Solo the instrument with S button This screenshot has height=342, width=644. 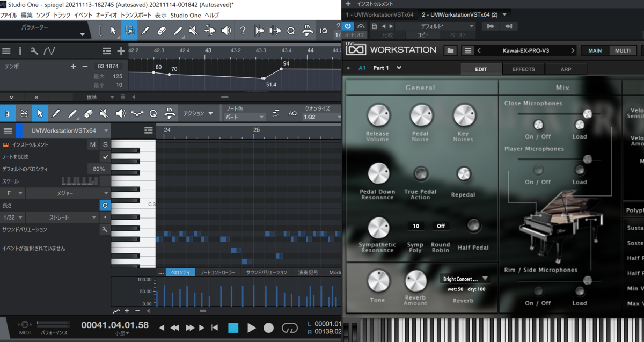105,145
